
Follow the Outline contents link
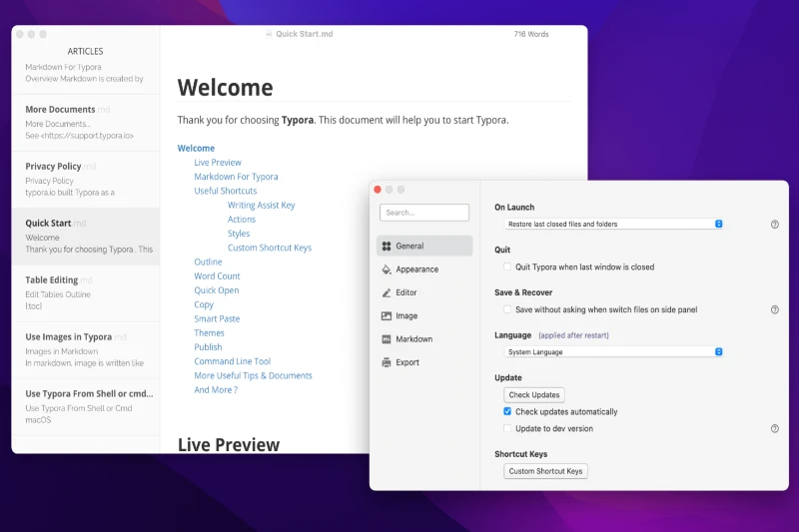click(x=208, y=262)
